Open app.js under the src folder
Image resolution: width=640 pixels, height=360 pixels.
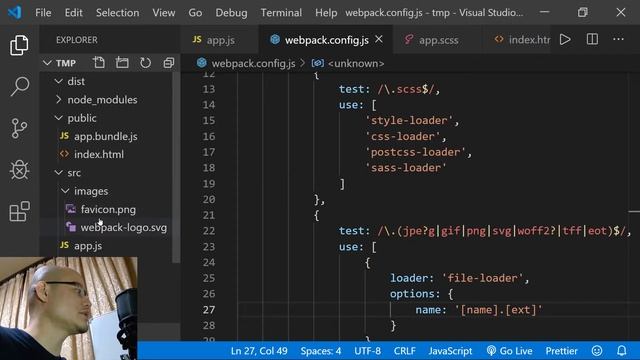pyautogui.click(x=88, y=246)
